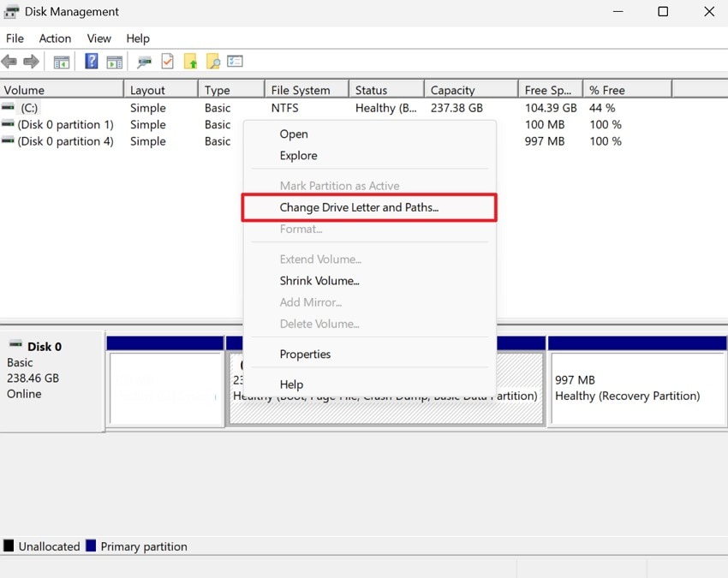Choose Shrink Volume from context menu
This screenshot has height=578, width=728.
pyautogui.click(x=370, y=281)
